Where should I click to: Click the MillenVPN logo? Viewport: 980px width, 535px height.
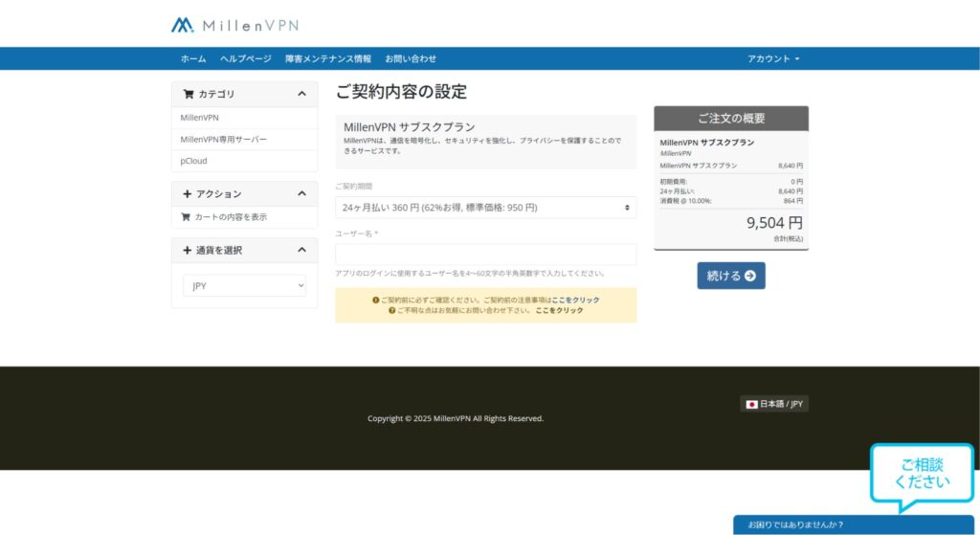[235, 25]
